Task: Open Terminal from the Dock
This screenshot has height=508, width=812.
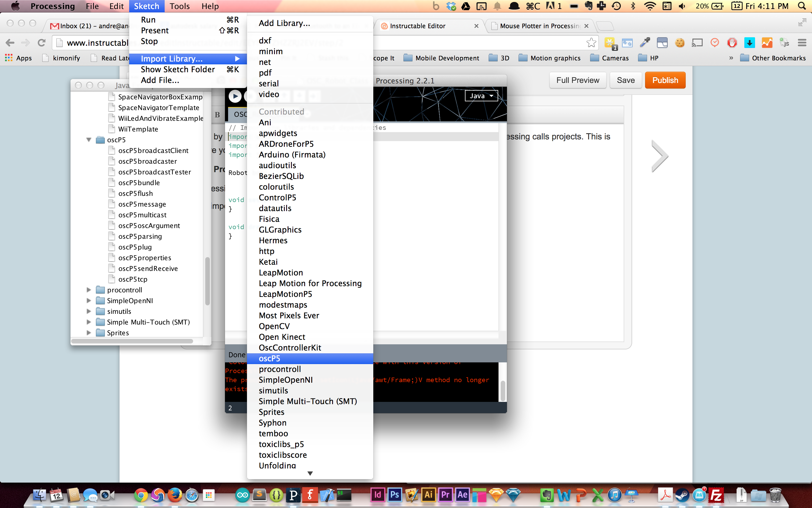Action: (344, 495)
